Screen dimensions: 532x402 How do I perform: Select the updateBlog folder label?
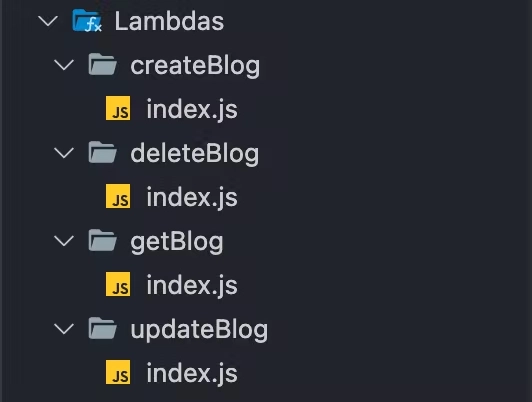click(x=199, y=330)
